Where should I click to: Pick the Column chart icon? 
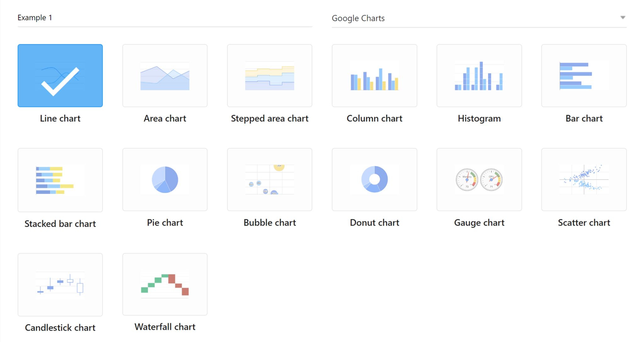tap(374, 76)
